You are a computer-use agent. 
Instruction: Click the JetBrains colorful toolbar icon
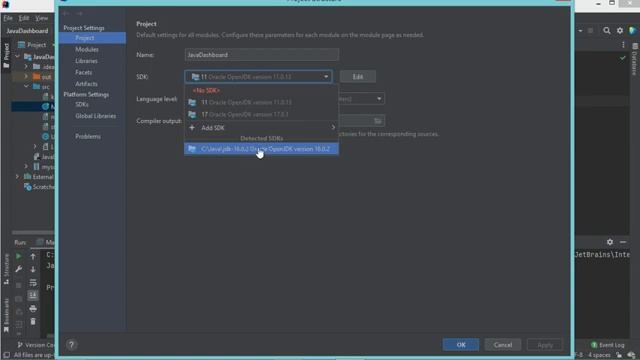click(633, 31)
